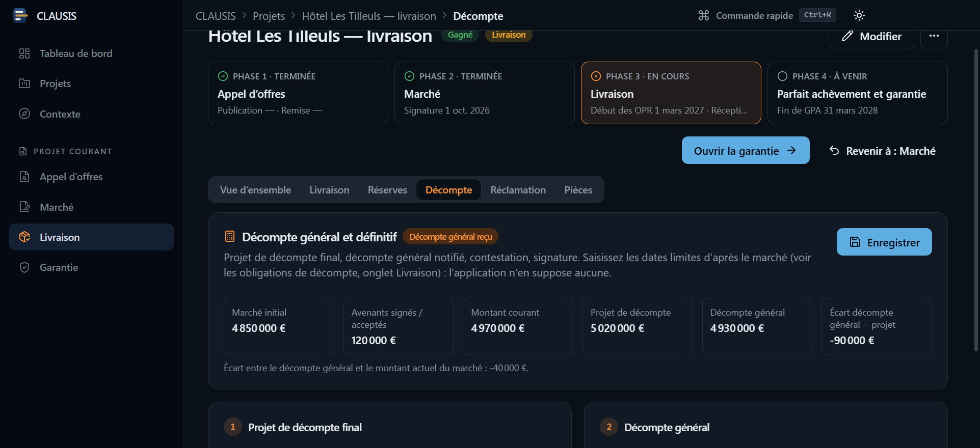Click the undo arrow icon near Revenir

tap(834, 150)
